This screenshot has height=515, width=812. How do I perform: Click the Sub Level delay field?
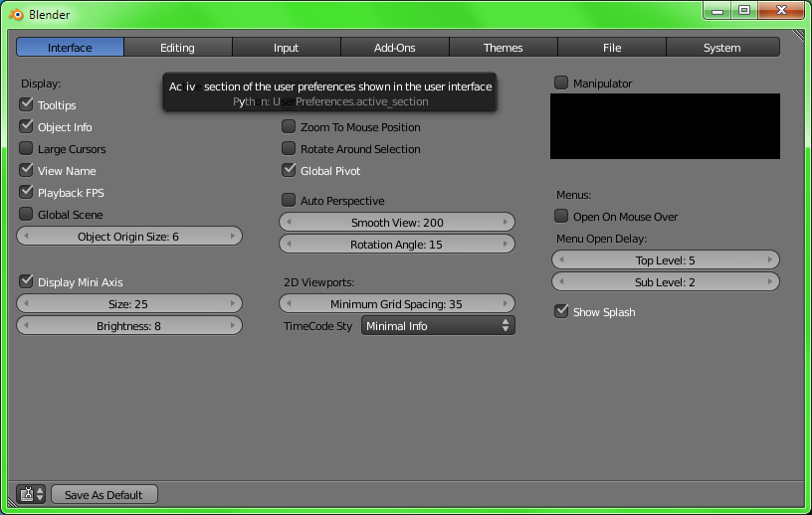666,281
